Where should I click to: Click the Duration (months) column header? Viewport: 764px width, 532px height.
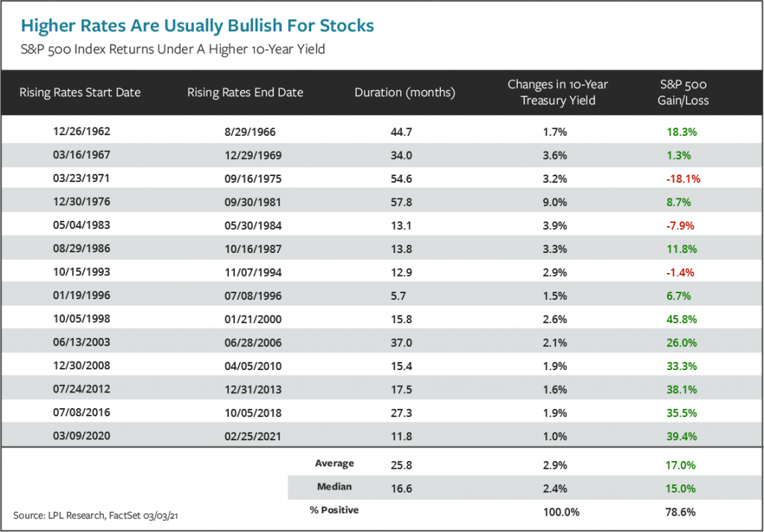[x=404, y=93]
